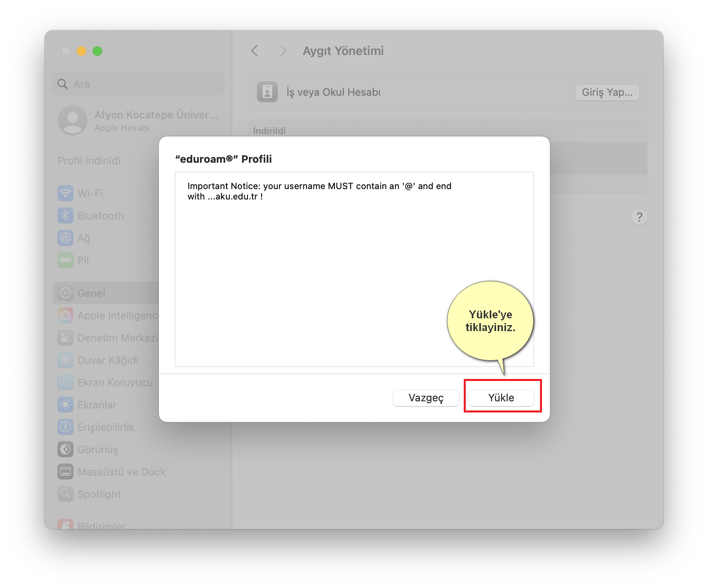Select the Bluetooth icon in sidebar
Screen dimensions: 708x588
[65, 216]
